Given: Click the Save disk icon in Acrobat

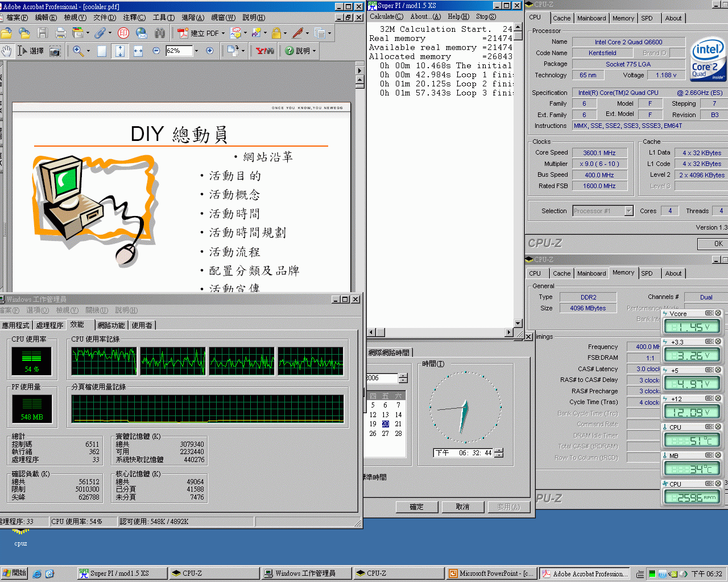Looking at the screenshot, I should [x=42, y=33].
